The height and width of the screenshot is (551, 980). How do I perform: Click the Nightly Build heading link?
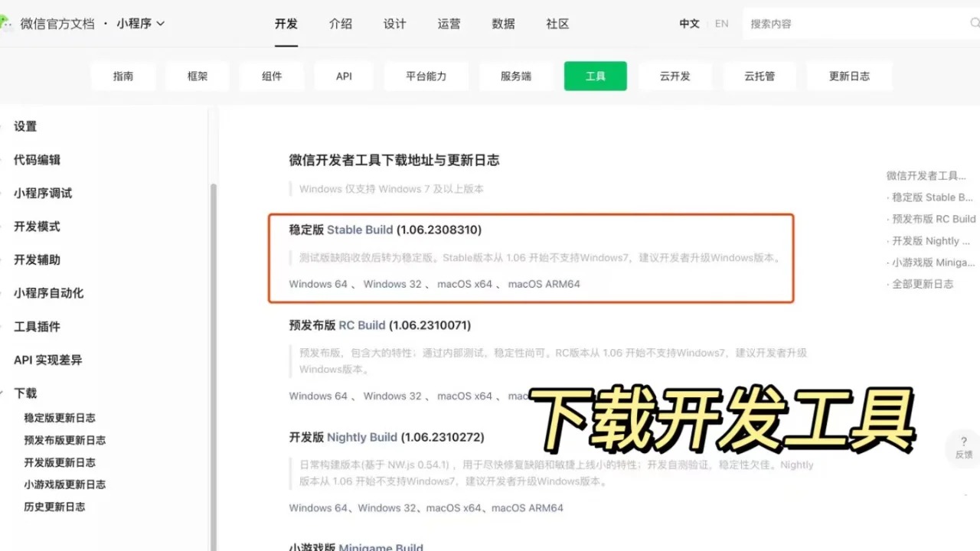[x=362, y=437]
